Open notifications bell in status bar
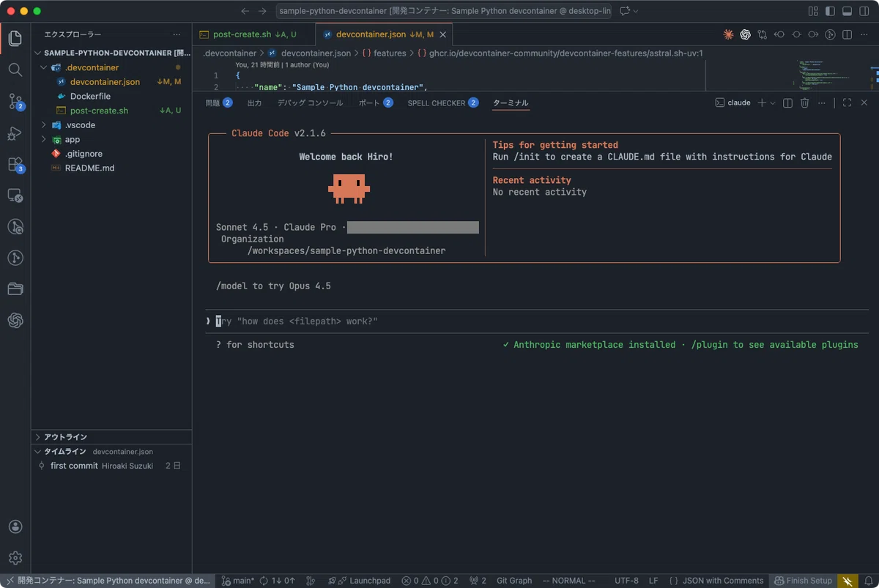This screenshot has height=588, width=879. click(x=869, y=581)
